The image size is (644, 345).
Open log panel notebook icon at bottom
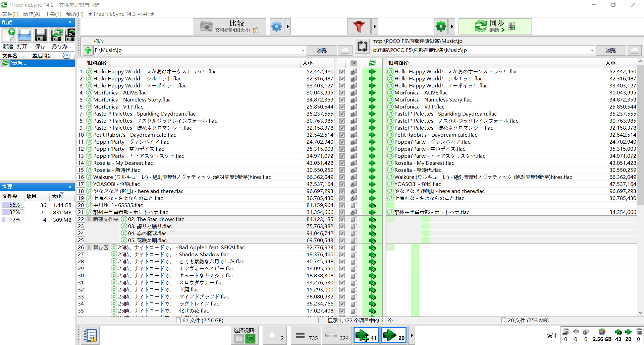pos(90,335)
